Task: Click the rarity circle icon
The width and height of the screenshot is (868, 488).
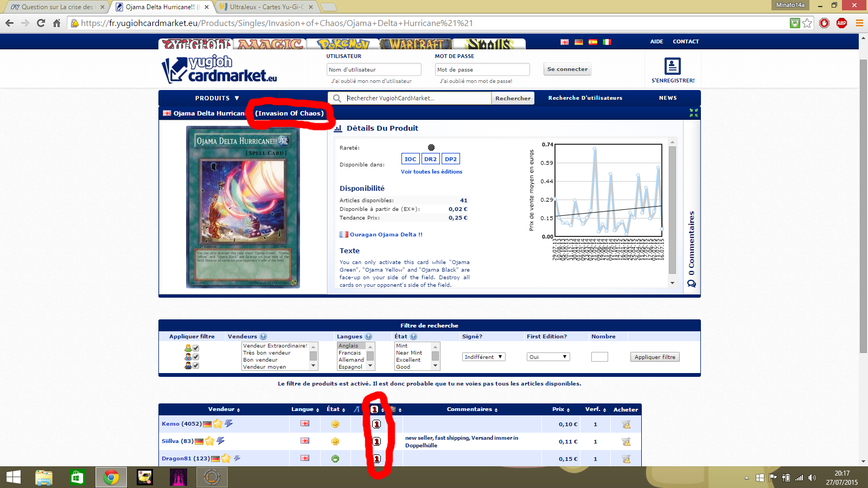Action: click(431, 147)
